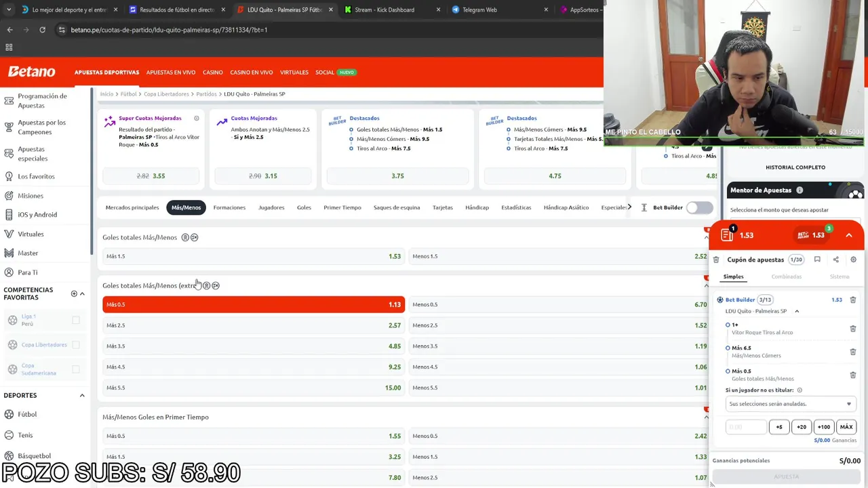This screenshot has height=488, width=868.
Task: Collapse Goles totales Más/Menos (extra) market
Action: [706, 285]
